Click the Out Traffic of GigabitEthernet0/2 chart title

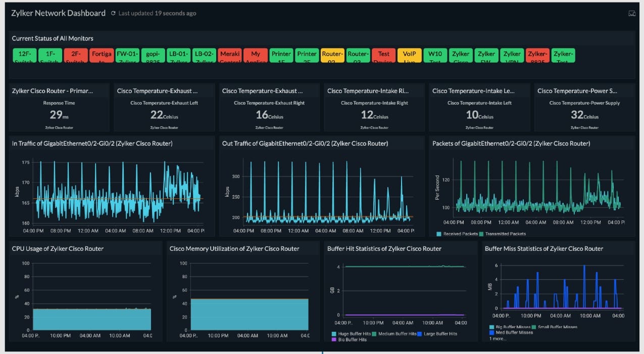[305, 144]
